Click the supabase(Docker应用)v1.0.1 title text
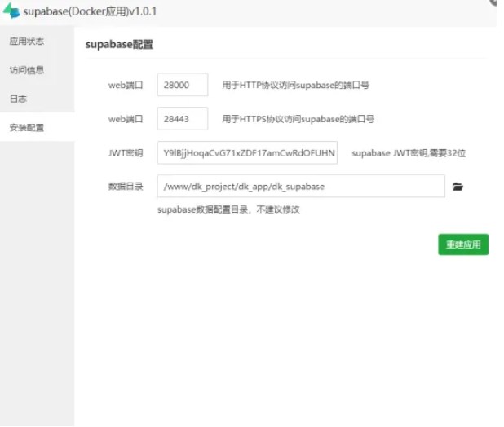 (x=90, y=11)
